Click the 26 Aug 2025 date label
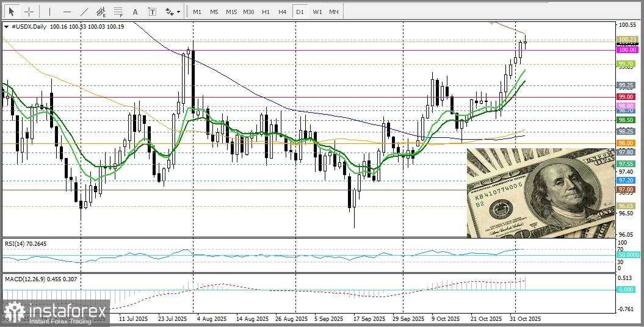This screenshot has width=644, height=327. (290, 319)
